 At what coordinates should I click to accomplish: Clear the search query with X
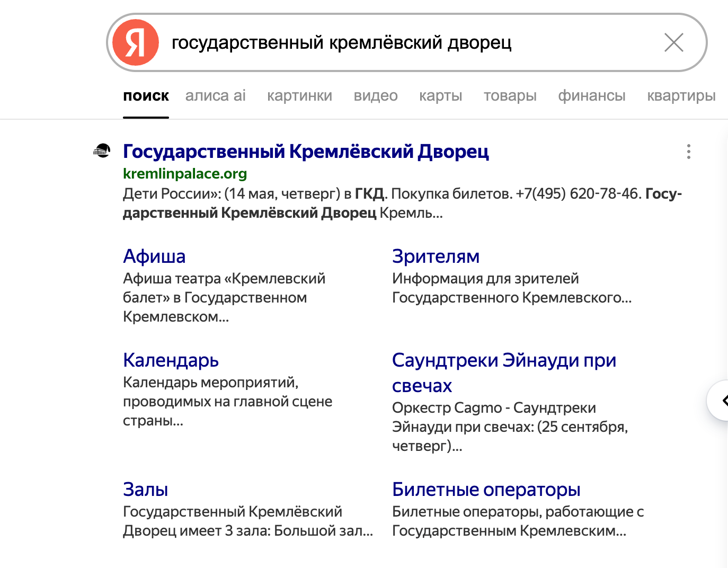click(x=673, y=42)
